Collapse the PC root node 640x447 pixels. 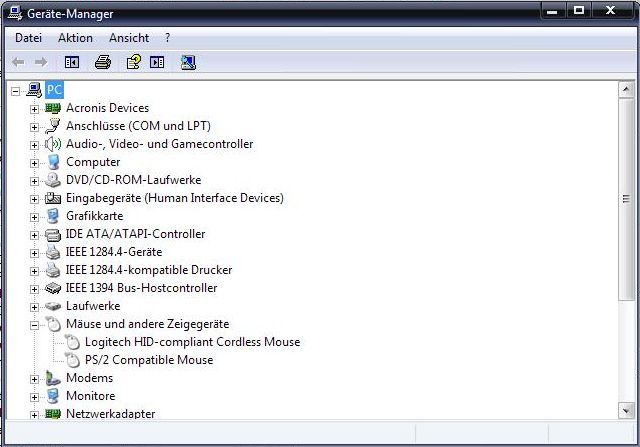tap(16, 91)
